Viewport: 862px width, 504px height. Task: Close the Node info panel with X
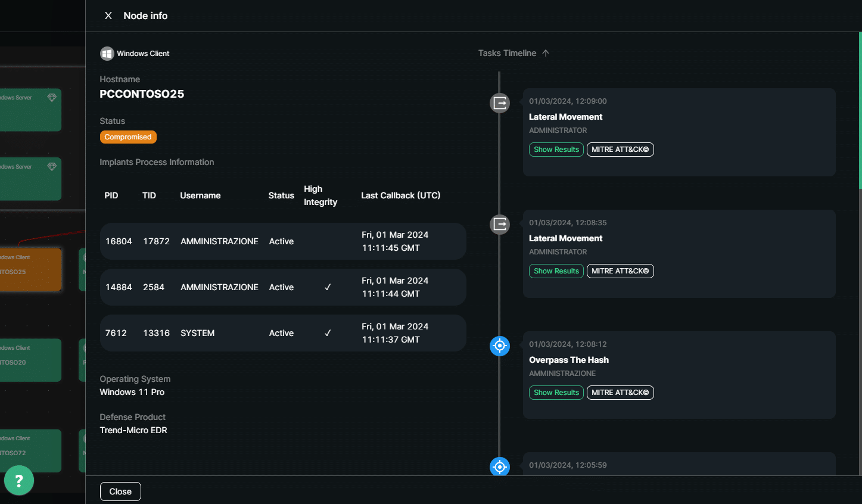click(x=108, y=15)
